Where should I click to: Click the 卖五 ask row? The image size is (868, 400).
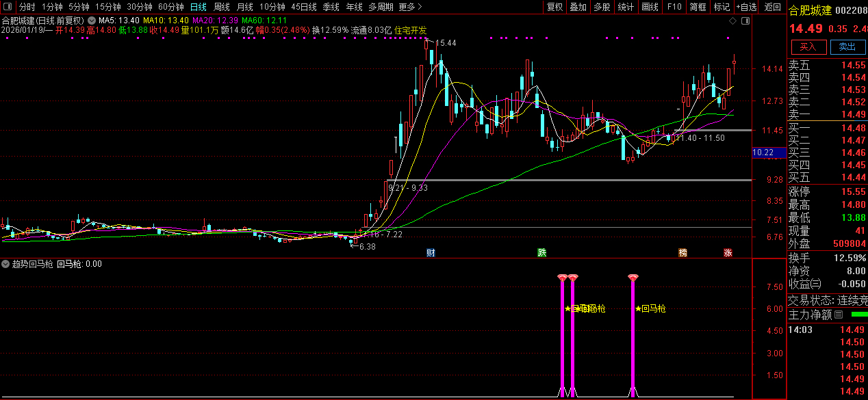click(828, 66)
